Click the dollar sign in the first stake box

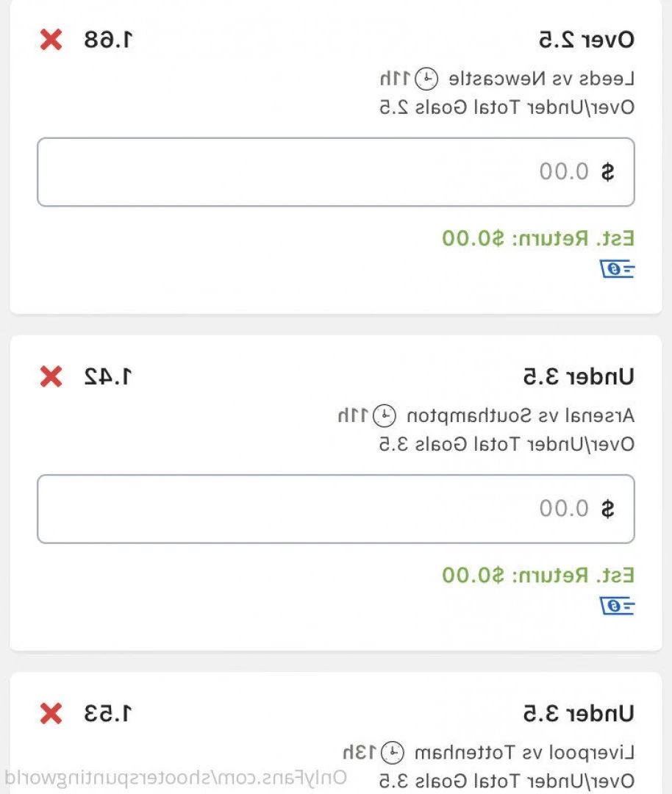608,171
